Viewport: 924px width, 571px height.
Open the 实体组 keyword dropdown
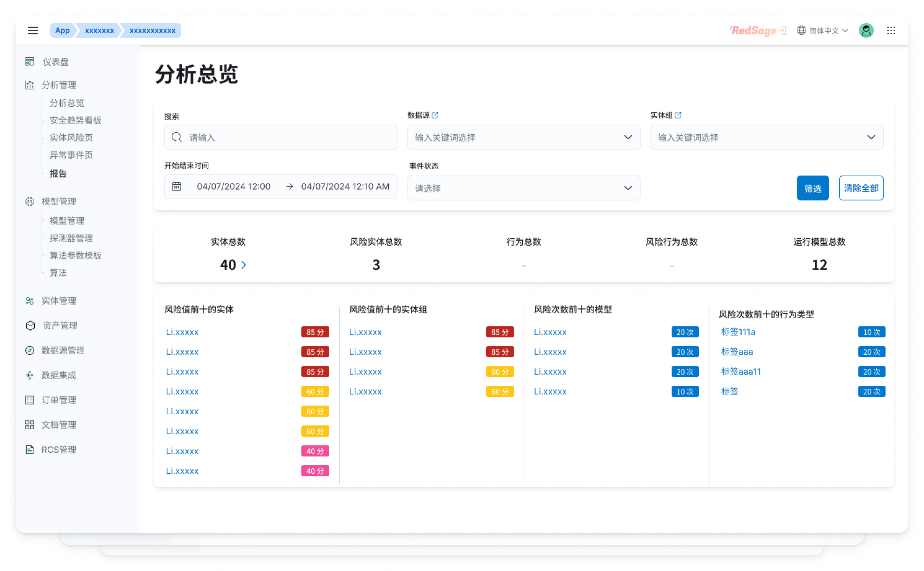coord(767,138)
